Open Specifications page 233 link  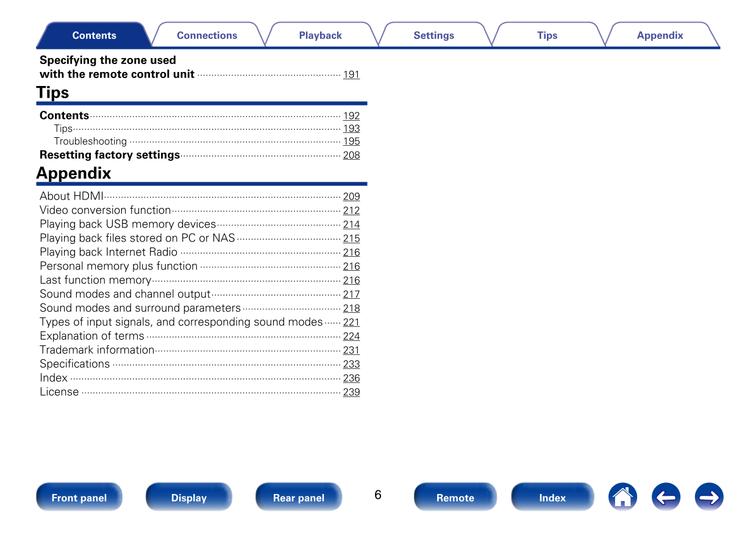click(x=351, y=365)
